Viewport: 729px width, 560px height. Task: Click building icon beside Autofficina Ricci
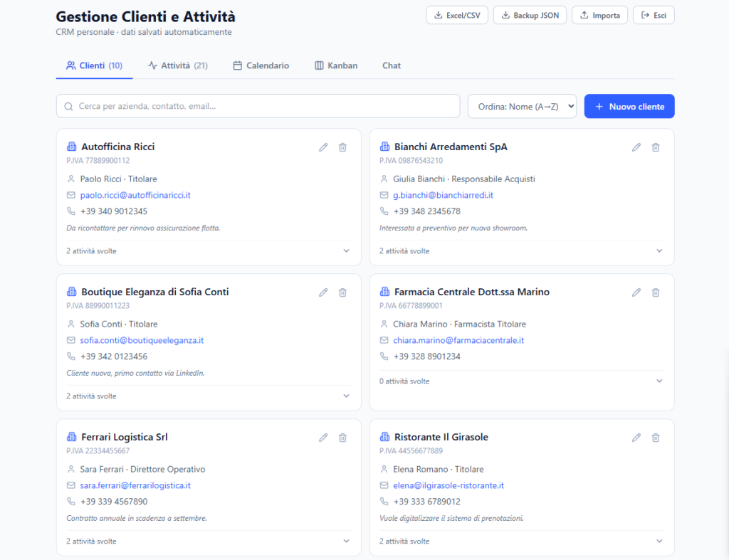pyautogui.click(x=72, y=147)
